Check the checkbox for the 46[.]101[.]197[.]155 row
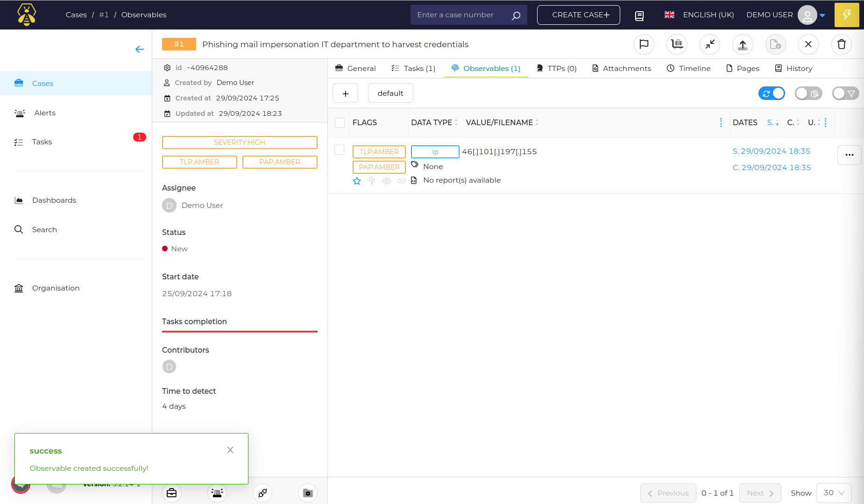864x504 pixels. 340,149
